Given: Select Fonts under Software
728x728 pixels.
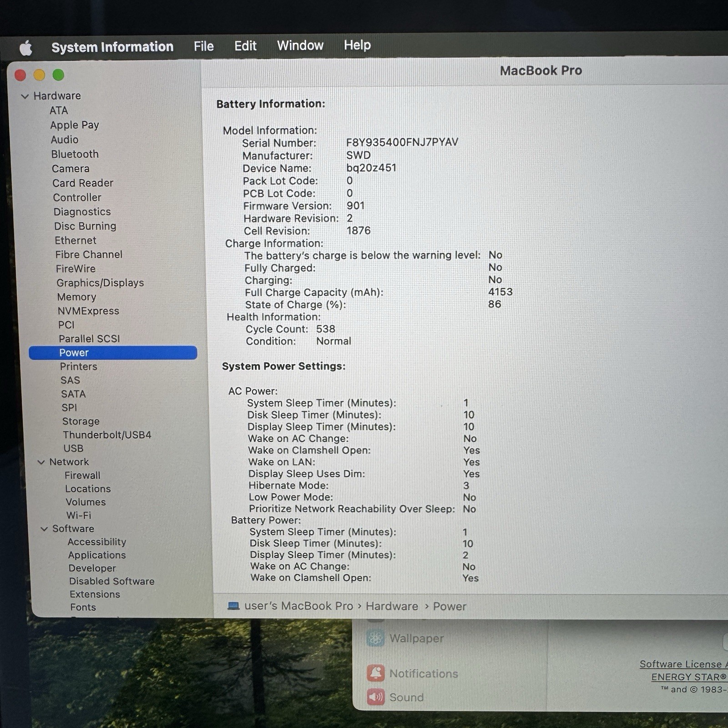Looking at the screenshot, I should 83,607.
